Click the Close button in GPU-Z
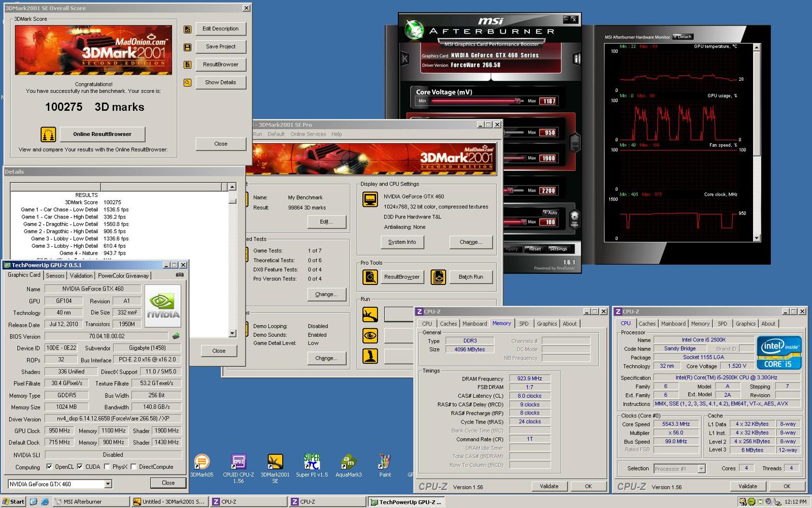This screenshot has width=812, height=508. [168, 483]
